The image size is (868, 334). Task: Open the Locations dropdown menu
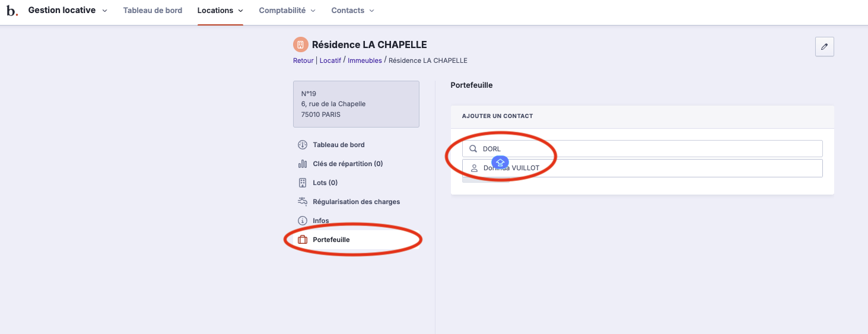pos(220,11)
